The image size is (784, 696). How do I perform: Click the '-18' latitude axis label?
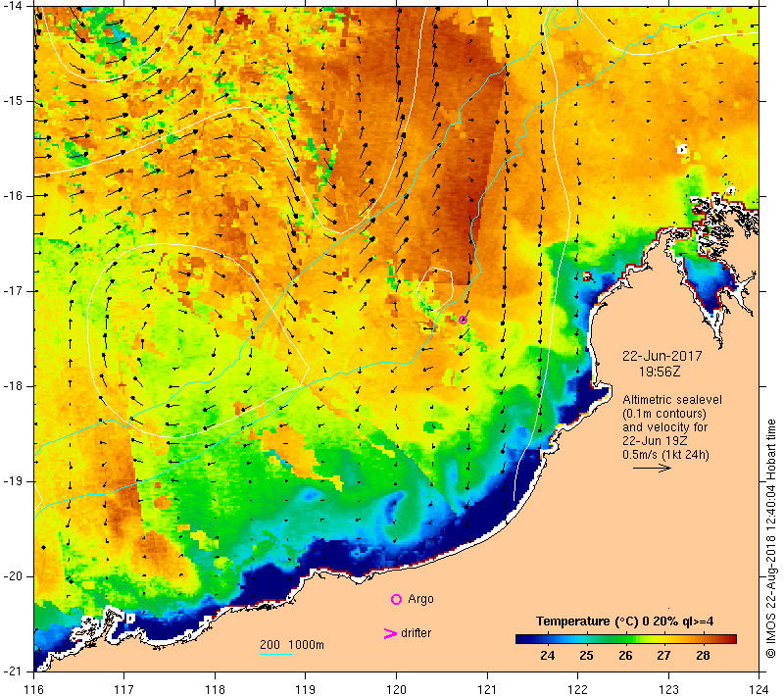12,386
